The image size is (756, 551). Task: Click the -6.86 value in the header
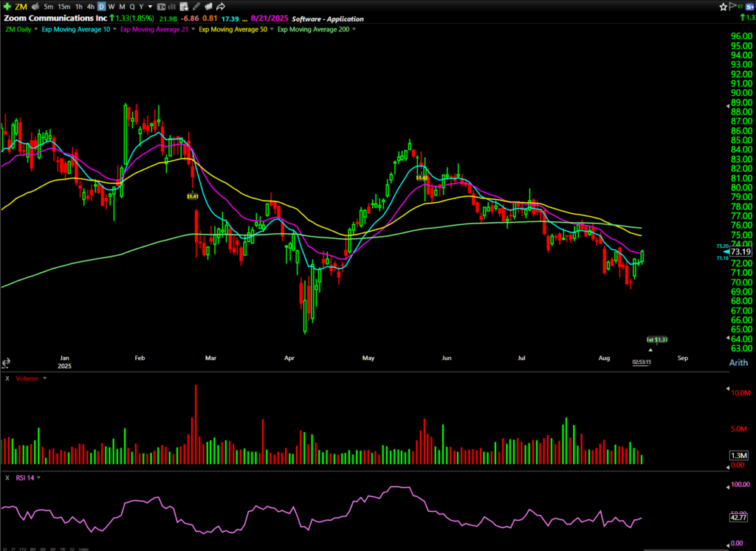point(191,18)
